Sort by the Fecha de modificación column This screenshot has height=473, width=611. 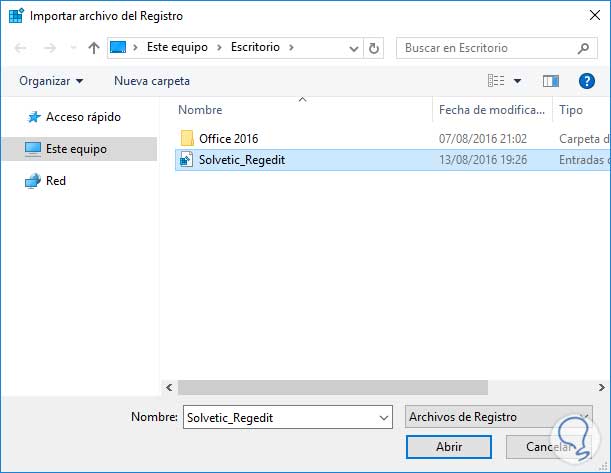(492, 110)
